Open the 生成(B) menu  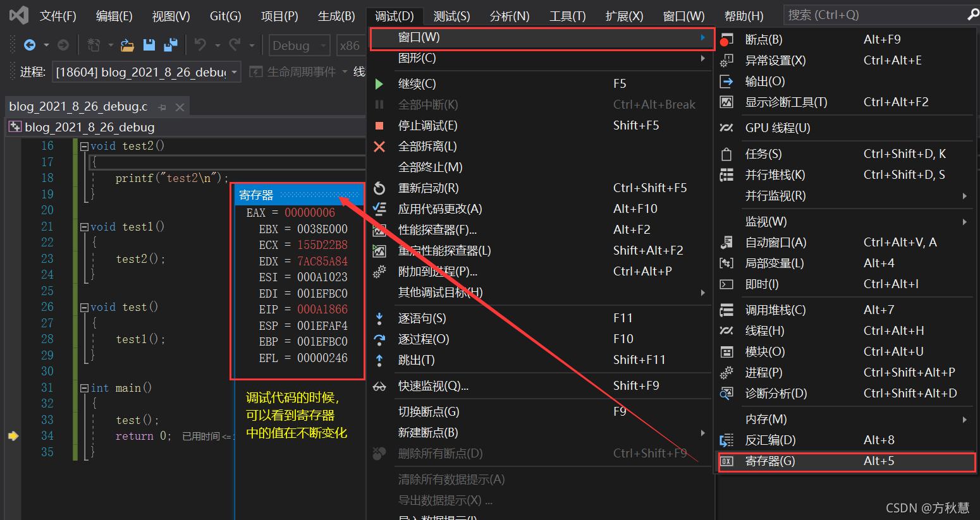click(x=336, y=16)
